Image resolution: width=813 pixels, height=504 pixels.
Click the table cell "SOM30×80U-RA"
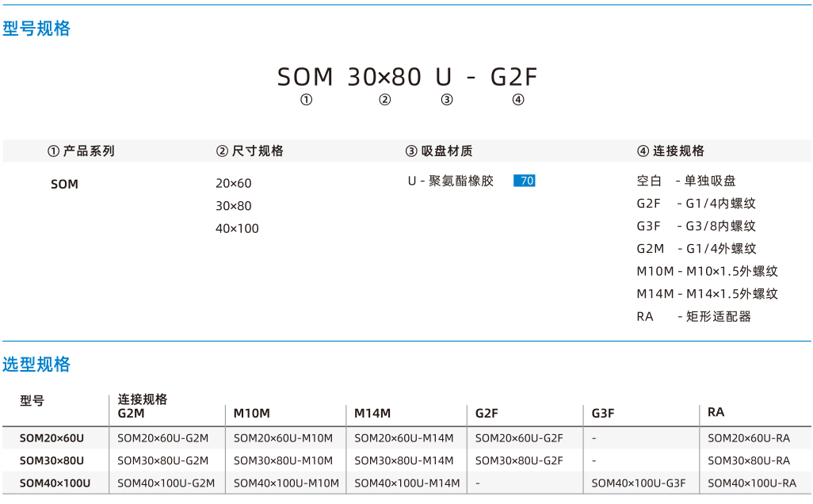(749, 460)
